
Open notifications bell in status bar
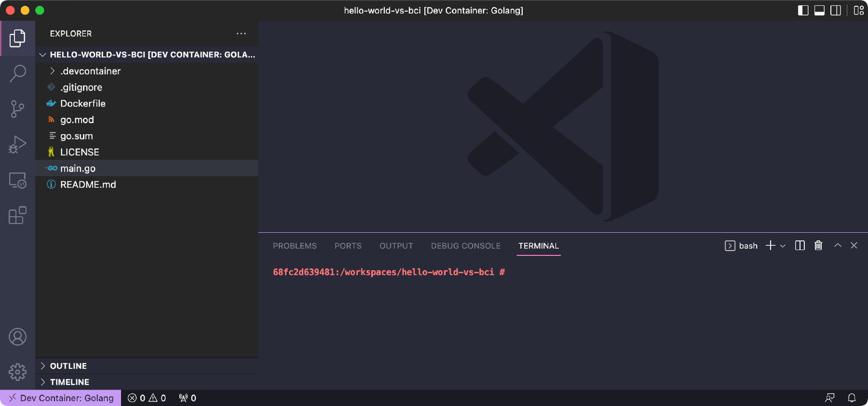pos(852,398)
